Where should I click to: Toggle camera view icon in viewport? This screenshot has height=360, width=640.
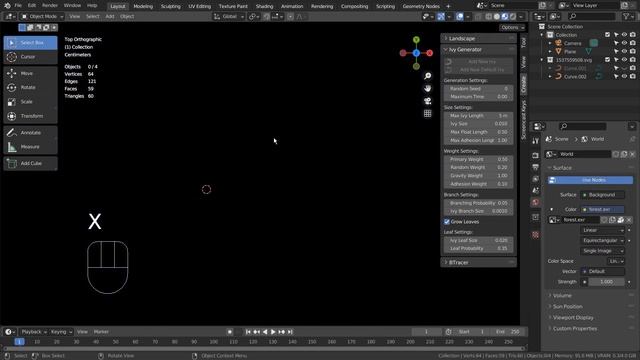[x=427, y=101]
